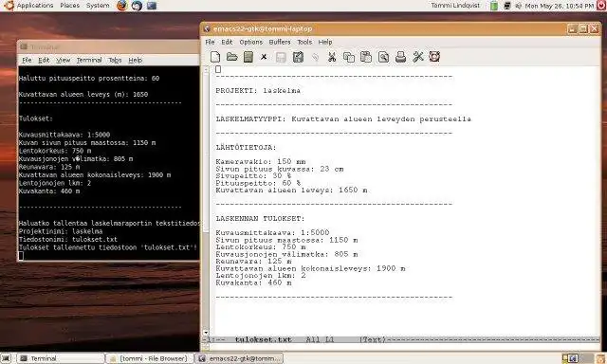The width and height of the screenshot is (607, 364).
Task: Open Preferences via wrench-and-screwdriver icon
Action: pos(417,57)
